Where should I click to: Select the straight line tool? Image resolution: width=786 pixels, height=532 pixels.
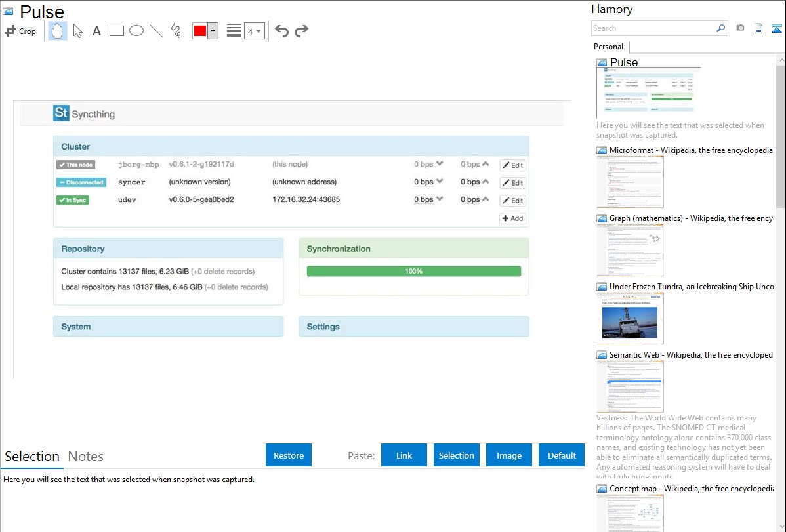pos(156,31)
